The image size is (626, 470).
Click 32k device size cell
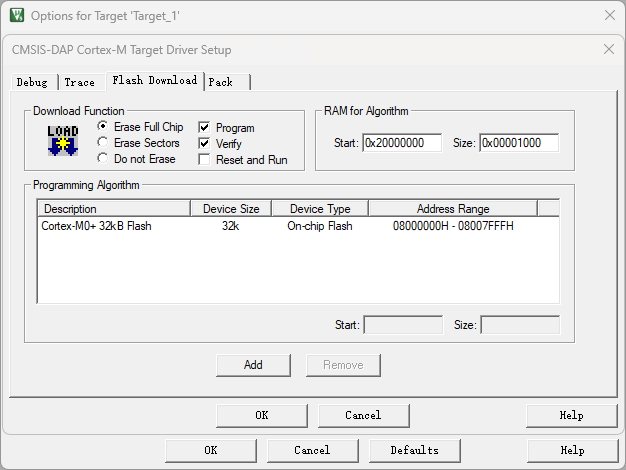[x=230, y=226]
